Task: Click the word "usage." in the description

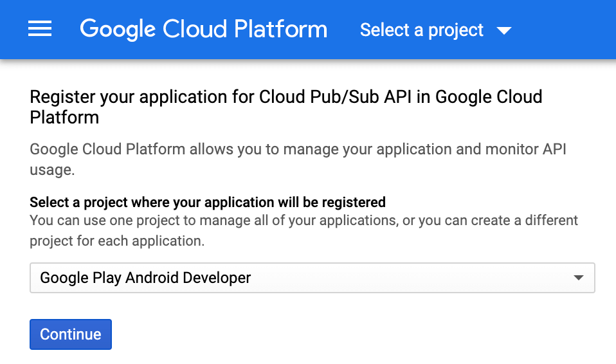Action: pos(52,170)
